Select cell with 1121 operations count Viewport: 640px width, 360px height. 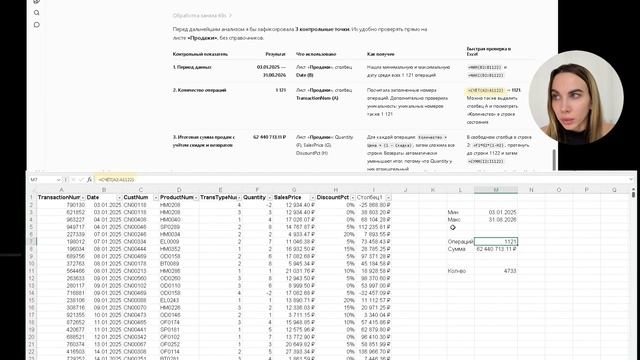click(x=496, y=242)
